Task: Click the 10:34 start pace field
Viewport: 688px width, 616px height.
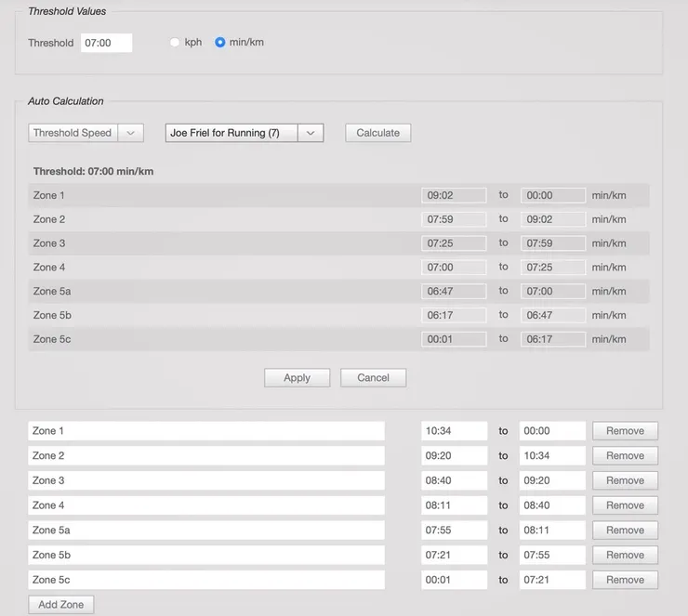Action: 454,431
